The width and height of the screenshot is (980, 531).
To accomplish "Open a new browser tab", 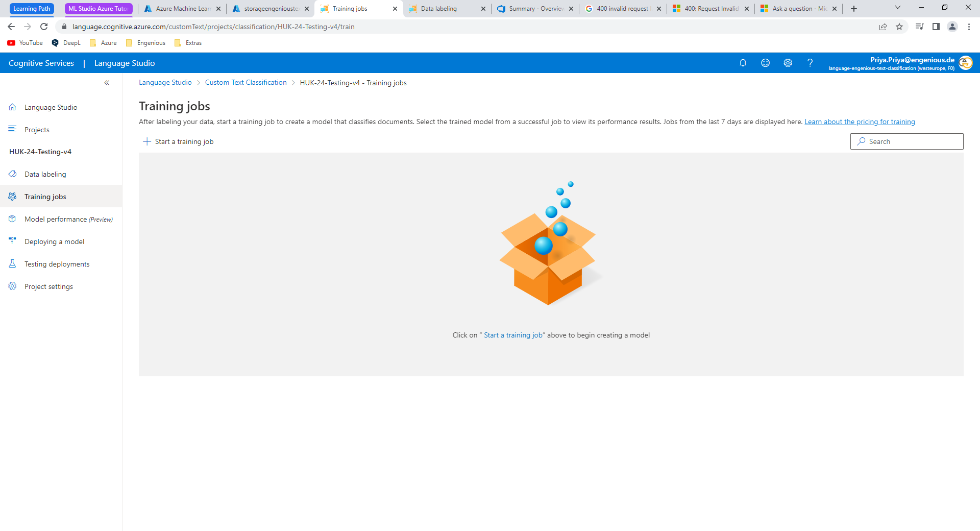I will coord(854,9).
